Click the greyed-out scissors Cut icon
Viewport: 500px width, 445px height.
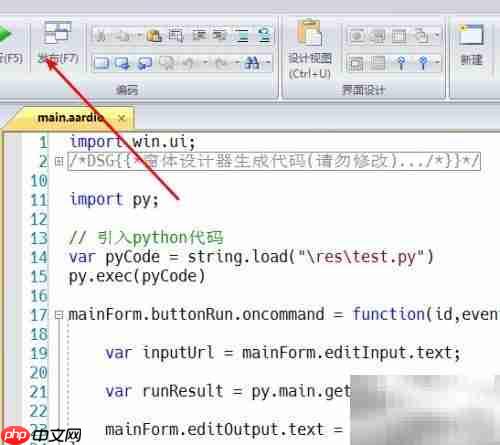coord(100,36)
